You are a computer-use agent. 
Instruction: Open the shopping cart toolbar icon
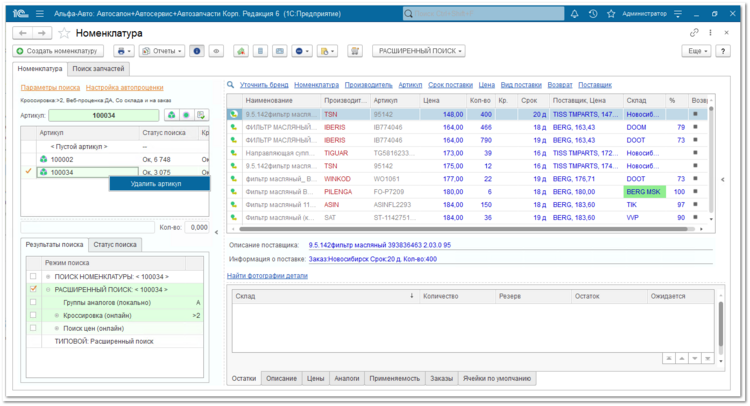point(355,51)
